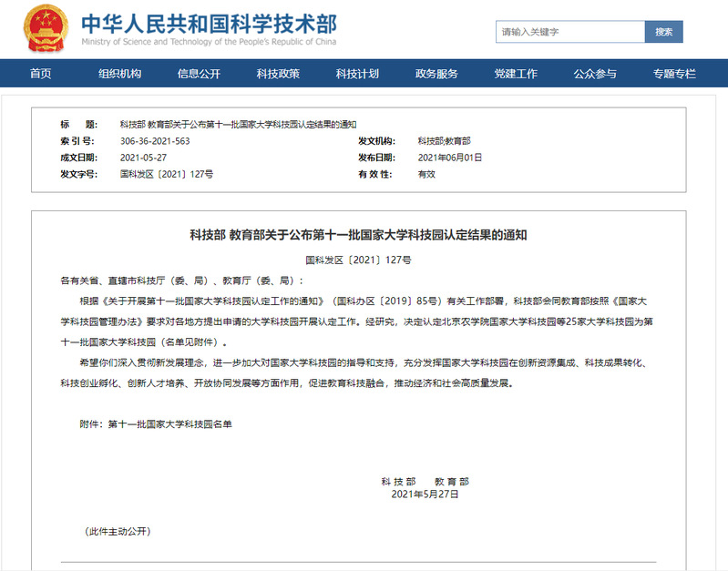Go to 首页 in the navigation bar

(40, 74)
